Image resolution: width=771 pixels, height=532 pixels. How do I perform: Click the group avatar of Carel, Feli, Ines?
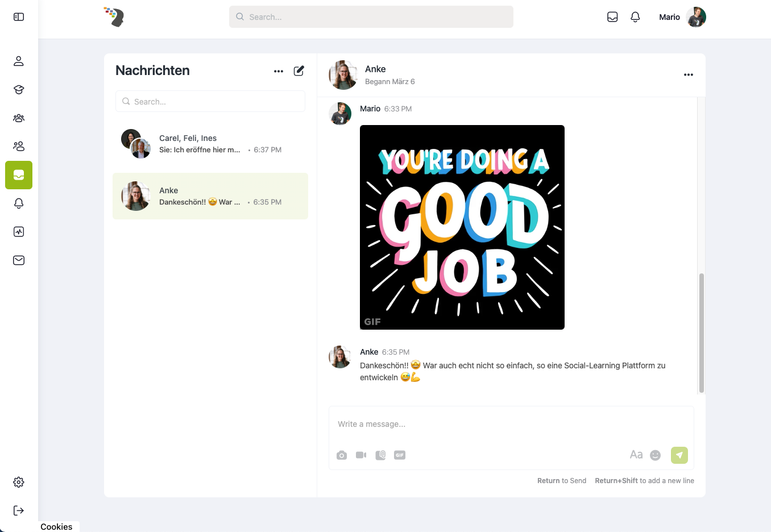click(x=136, y=144)
